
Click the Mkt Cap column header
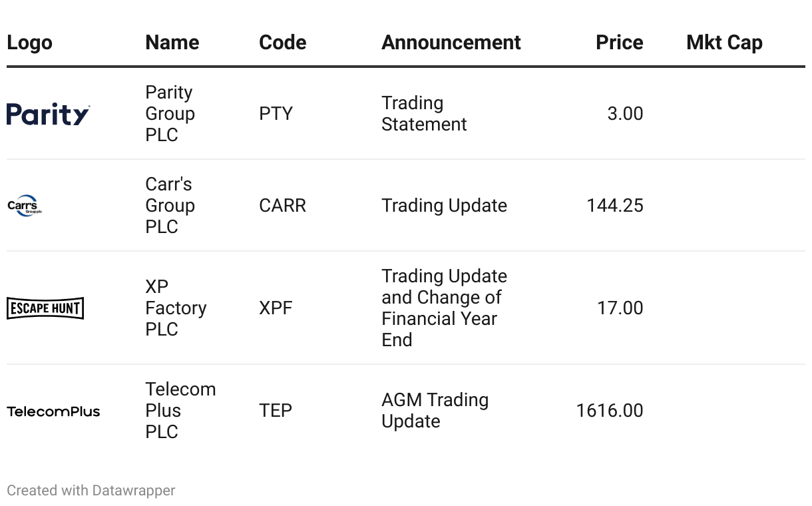click(x=724, y=43)
